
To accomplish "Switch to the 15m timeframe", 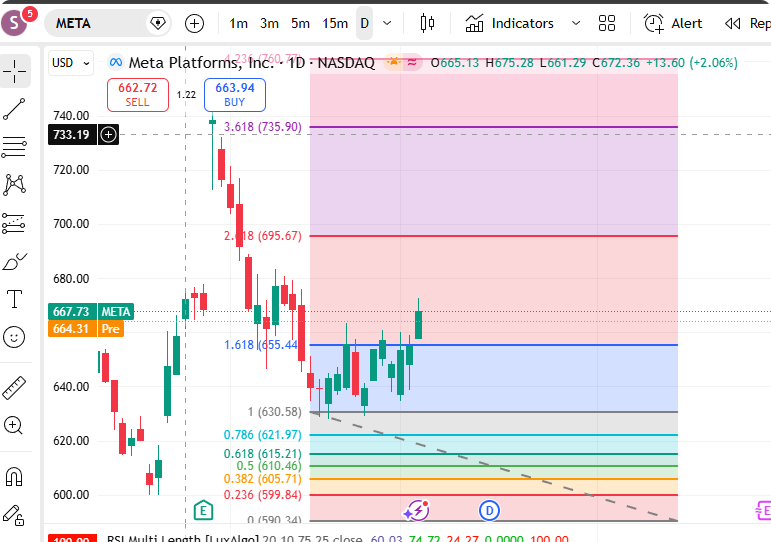I will [335, 23].
